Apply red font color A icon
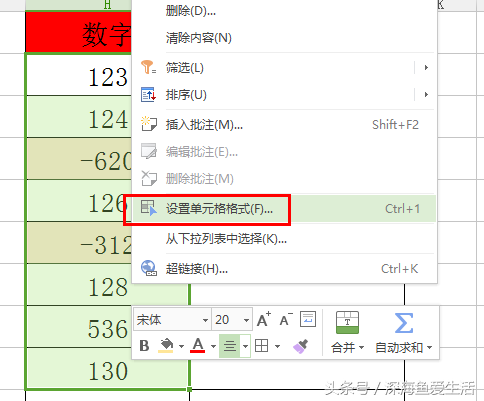Viewport: 484px width, 401px height. pyautogui.click(x=198, y=346)
